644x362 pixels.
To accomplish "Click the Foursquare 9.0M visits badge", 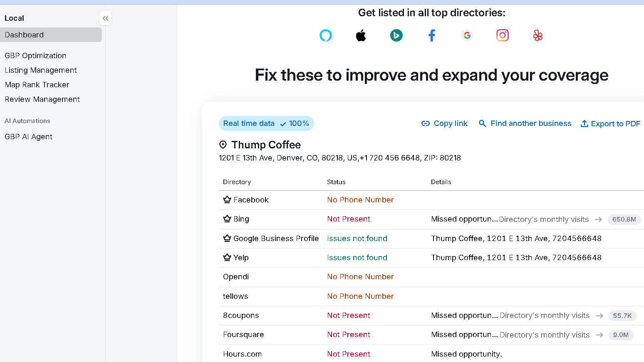I will pyautogui.click(x=621, y=335).
